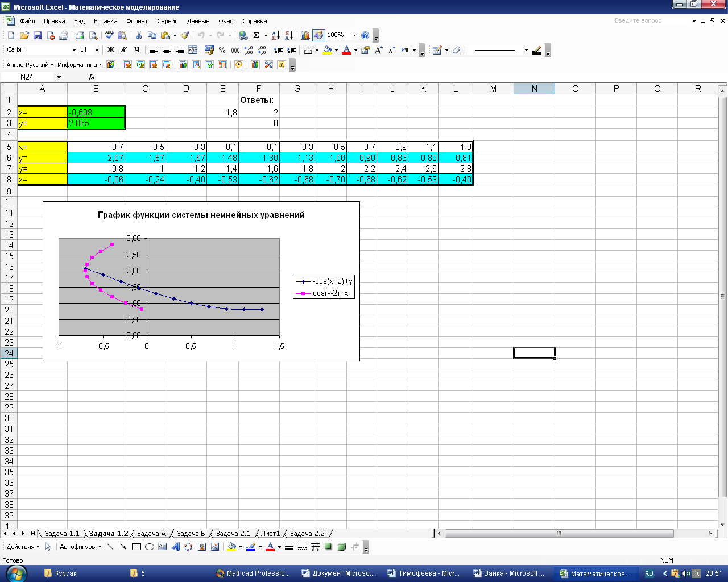Toggle the Drawing toolbar button
728x582 pixels.
point(318,35)
